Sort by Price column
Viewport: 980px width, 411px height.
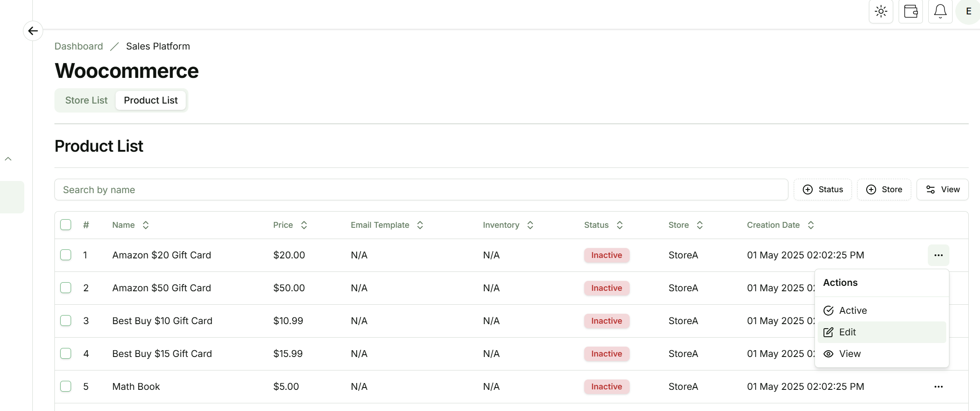pos(290,225)
